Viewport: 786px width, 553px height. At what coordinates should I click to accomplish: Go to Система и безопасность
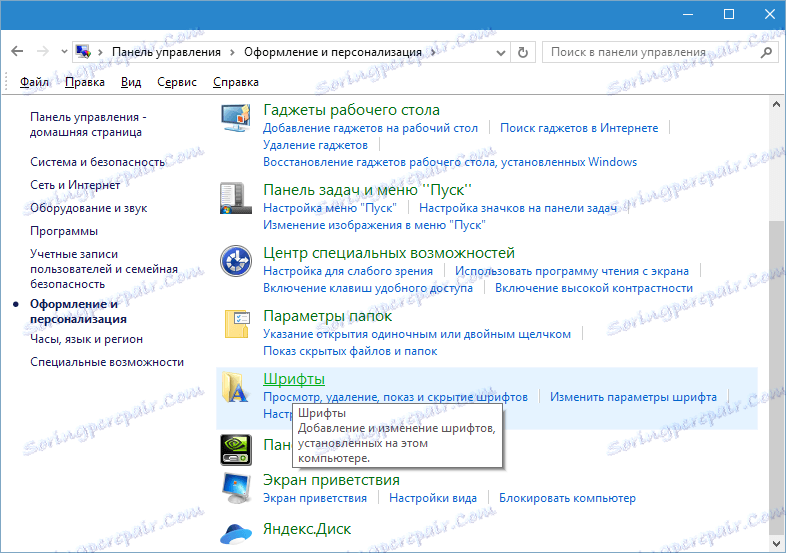coord(97,162)
